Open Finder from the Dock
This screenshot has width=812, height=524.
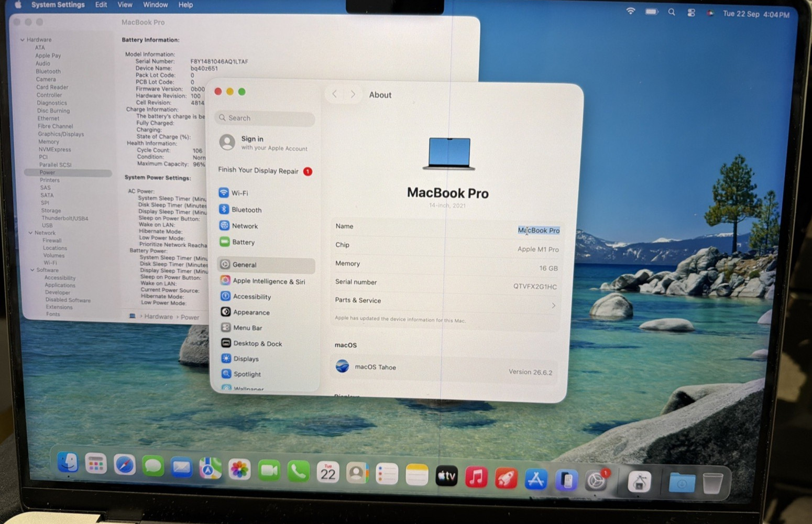68,463
